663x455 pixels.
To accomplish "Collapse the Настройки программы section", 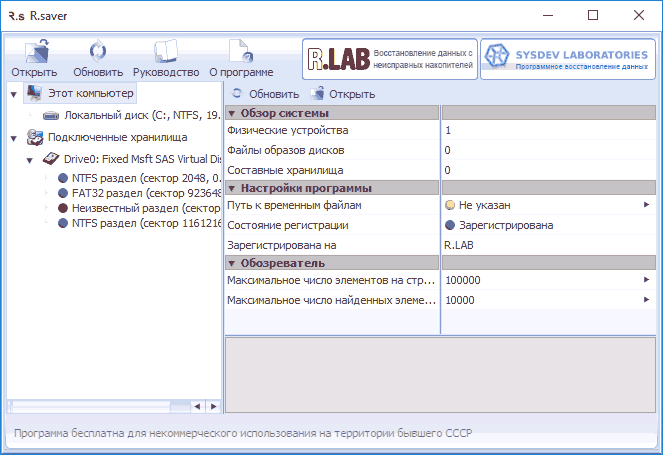I will pyautogui.click(x=232, y=188).
